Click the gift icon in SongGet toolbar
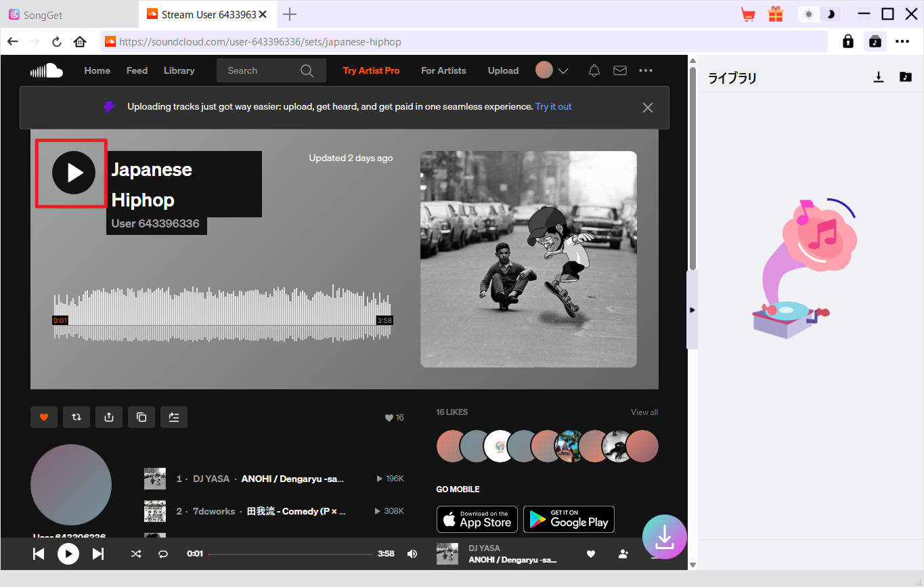This screenshot has width=924, height=587. coord(775,14)
